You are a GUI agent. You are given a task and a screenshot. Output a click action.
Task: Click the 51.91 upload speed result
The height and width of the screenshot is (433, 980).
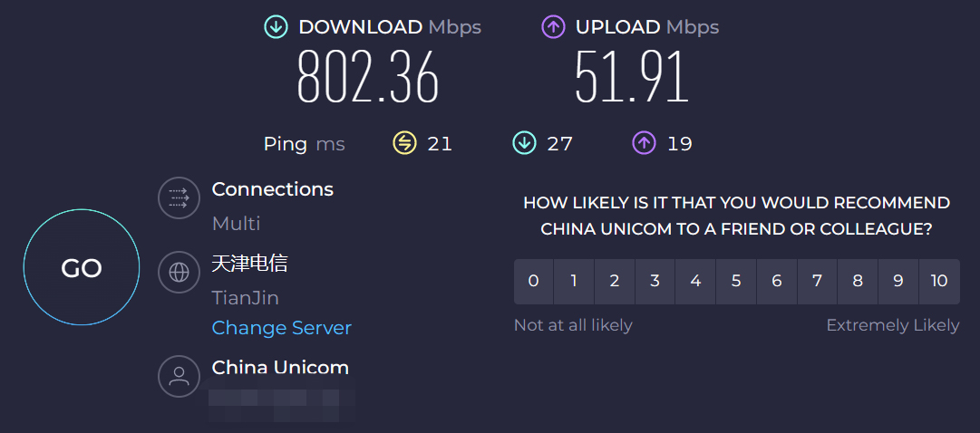point(632,78)
